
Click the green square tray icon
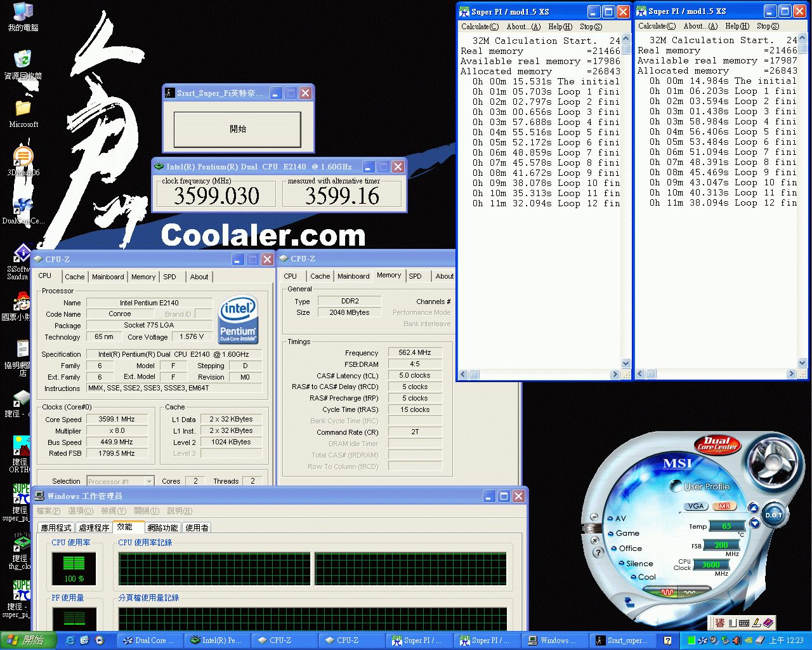(x=692, y=640)
